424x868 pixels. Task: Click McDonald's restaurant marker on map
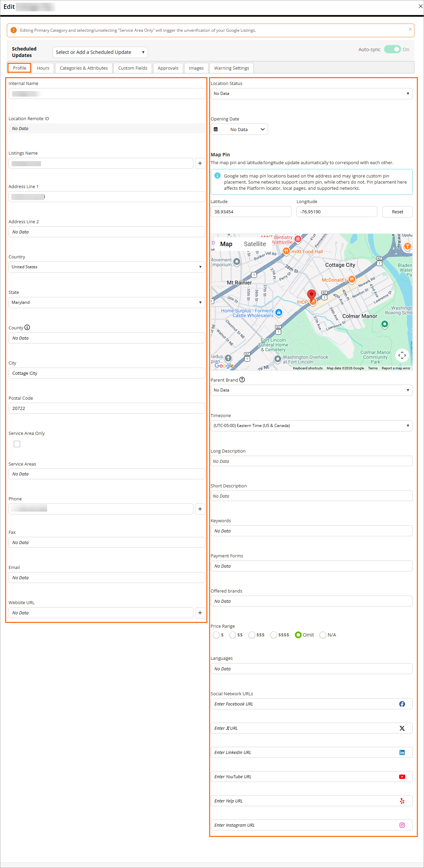coord(352,280)
